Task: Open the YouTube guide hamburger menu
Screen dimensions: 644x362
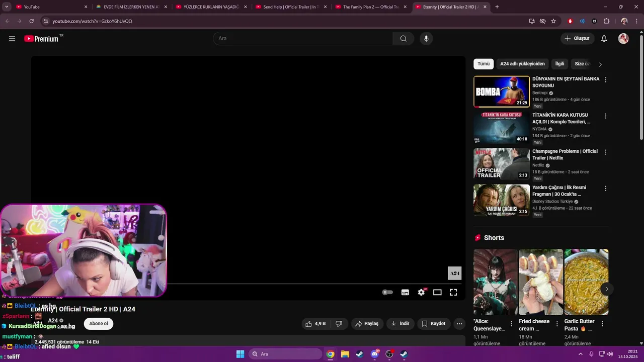Action: pyautogui.click(x=12, y=39)
